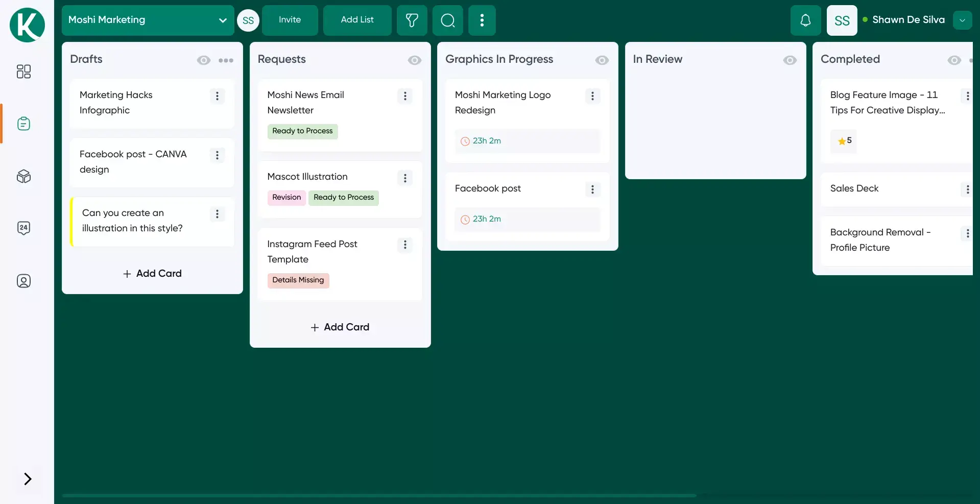Click the Invite button
This screenshot has height=504, width=980.
(x=290, y=20)
